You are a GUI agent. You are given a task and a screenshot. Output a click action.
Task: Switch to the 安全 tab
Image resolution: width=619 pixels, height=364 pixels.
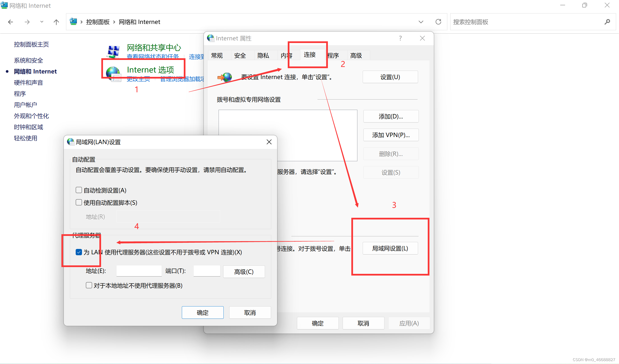coord(240,56)
